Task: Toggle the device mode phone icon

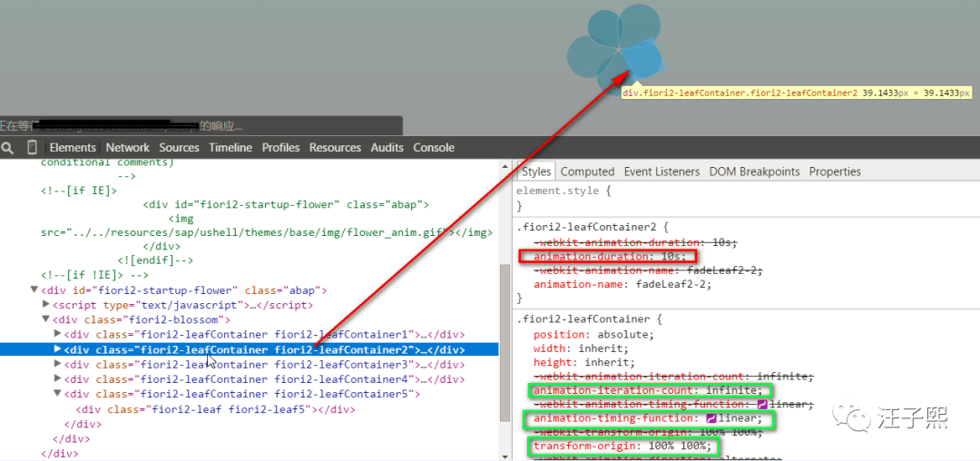Action: coord(32,148)
